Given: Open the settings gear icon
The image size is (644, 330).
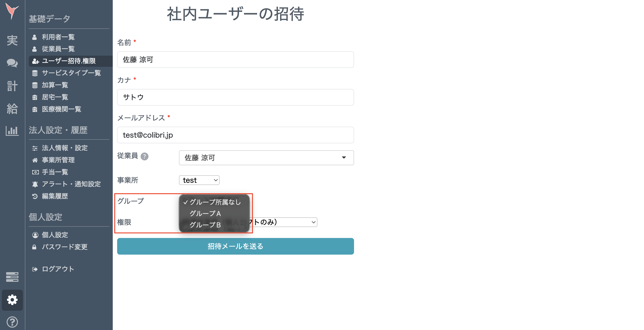Looking at the screenshot, I should pos(12,300).
